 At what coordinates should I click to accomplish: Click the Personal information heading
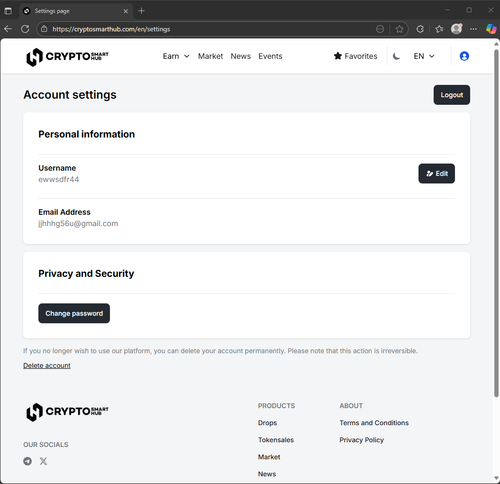pyautogui.click(x=87, y=134)
